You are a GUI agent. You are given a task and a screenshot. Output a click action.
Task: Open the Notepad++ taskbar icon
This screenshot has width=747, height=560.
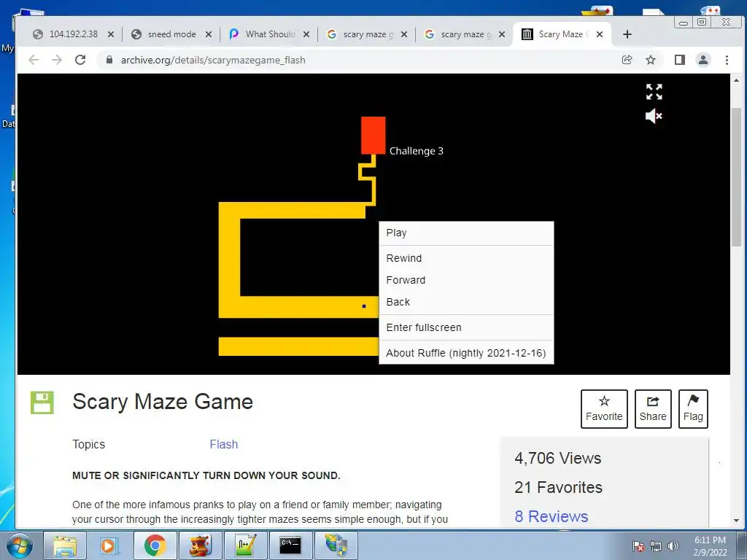pyautogui.click(x=246, y=545)
